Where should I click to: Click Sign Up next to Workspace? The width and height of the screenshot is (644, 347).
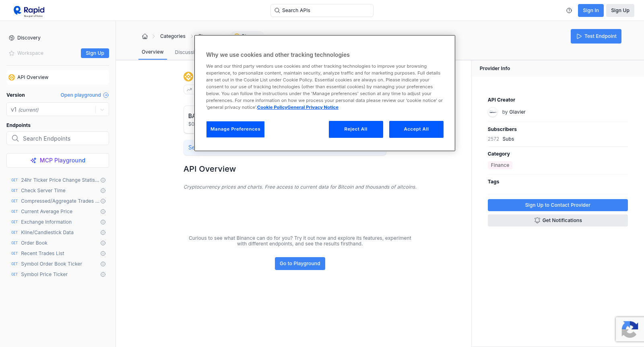[95, 53]
